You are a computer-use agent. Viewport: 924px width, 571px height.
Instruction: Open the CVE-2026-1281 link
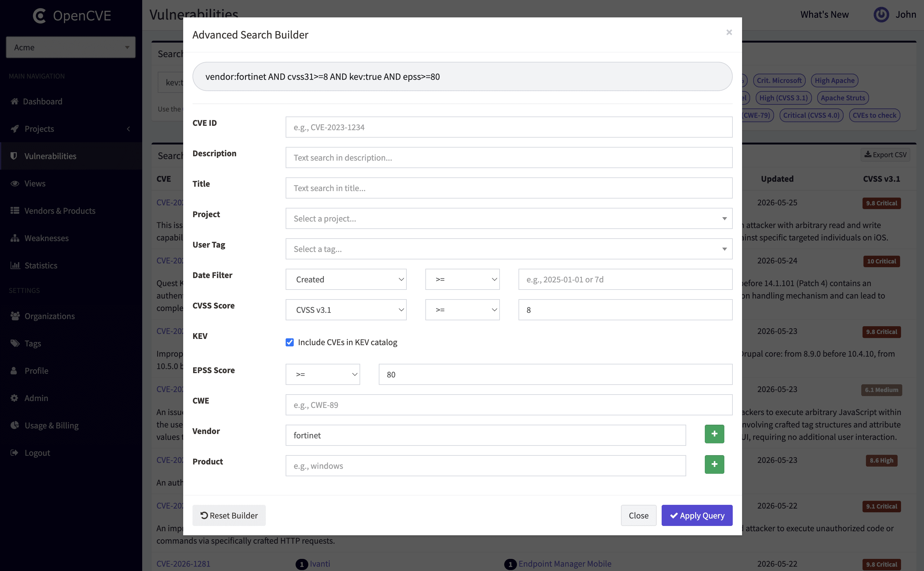[x=183, y=564]
